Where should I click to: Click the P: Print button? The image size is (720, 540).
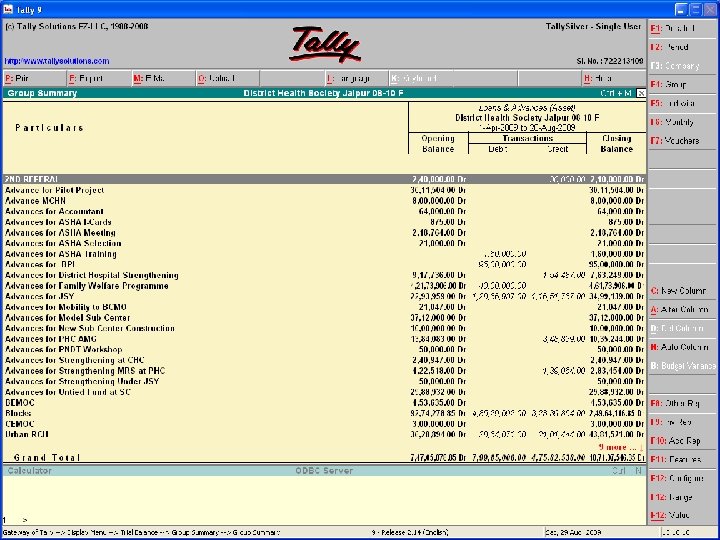pyautogui.click(x=35, y=79)
